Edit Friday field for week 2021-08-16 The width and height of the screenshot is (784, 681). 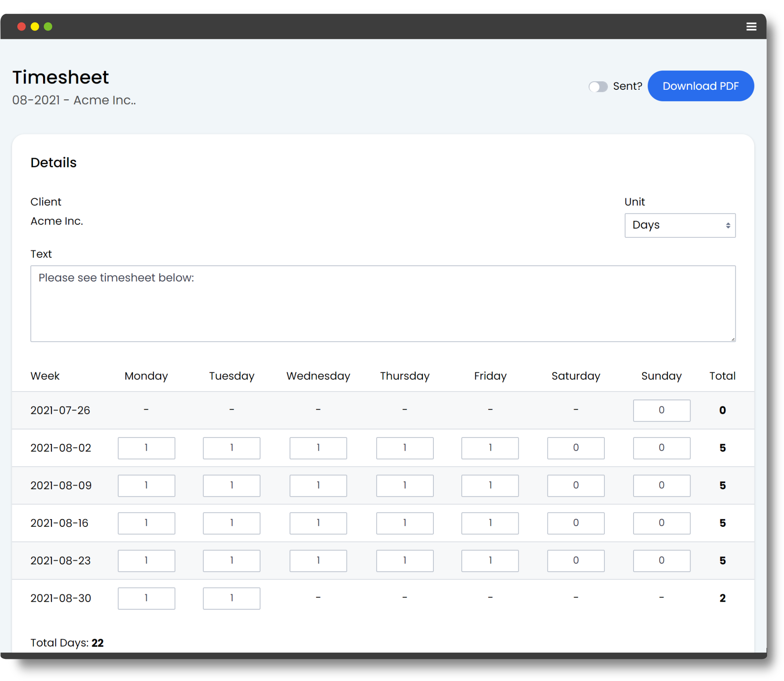490,523
